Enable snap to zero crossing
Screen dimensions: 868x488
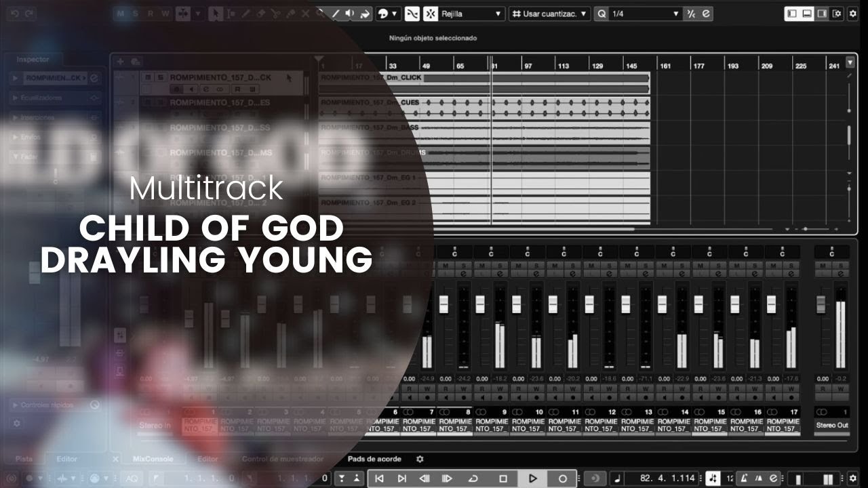412,14
